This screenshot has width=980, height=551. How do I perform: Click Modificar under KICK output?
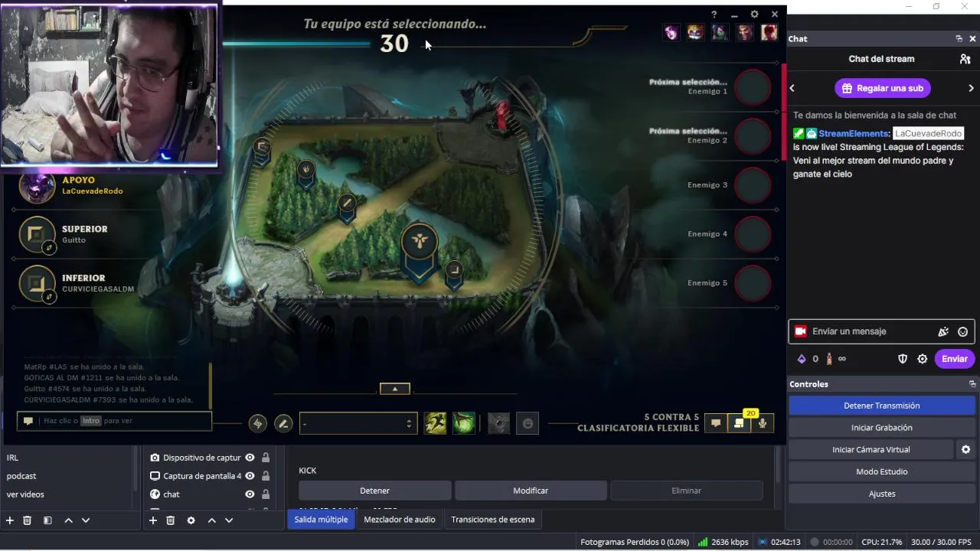click(x=531, y=491)
